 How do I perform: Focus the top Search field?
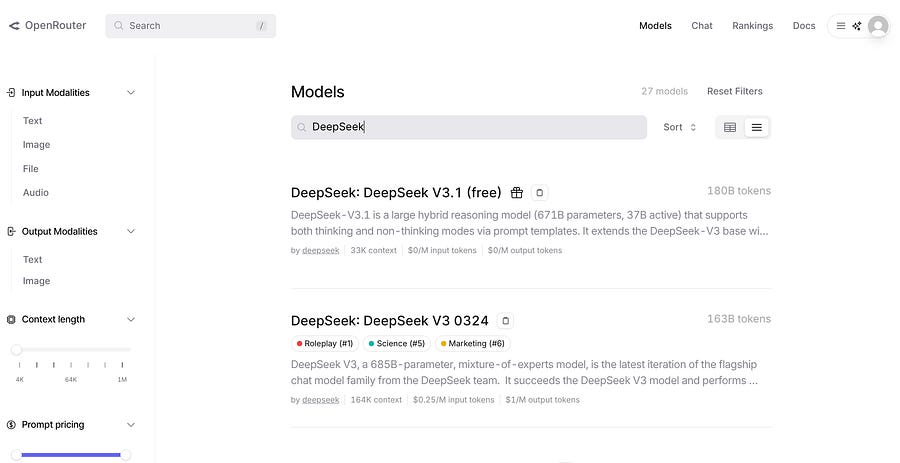[191, 26]
